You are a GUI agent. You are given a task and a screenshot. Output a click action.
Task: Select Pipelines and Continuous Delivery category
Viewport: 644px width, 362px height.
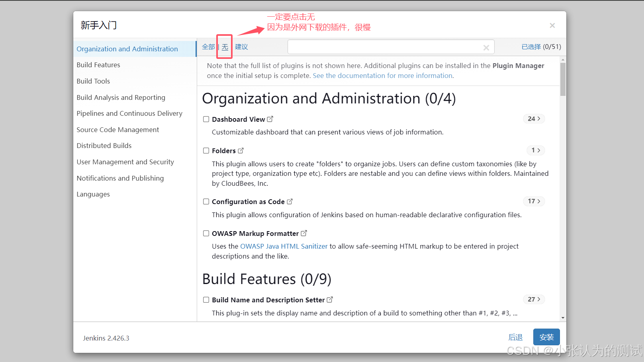pos(129,113)
